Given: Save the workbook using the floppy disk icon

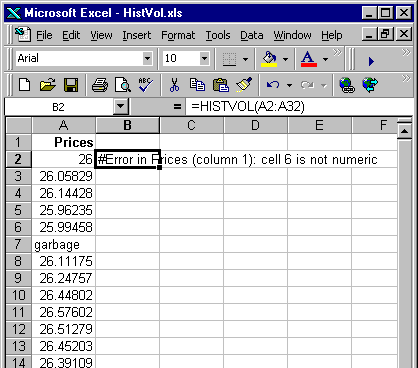Looking at the screenshot, I should [x=71, y=85].
